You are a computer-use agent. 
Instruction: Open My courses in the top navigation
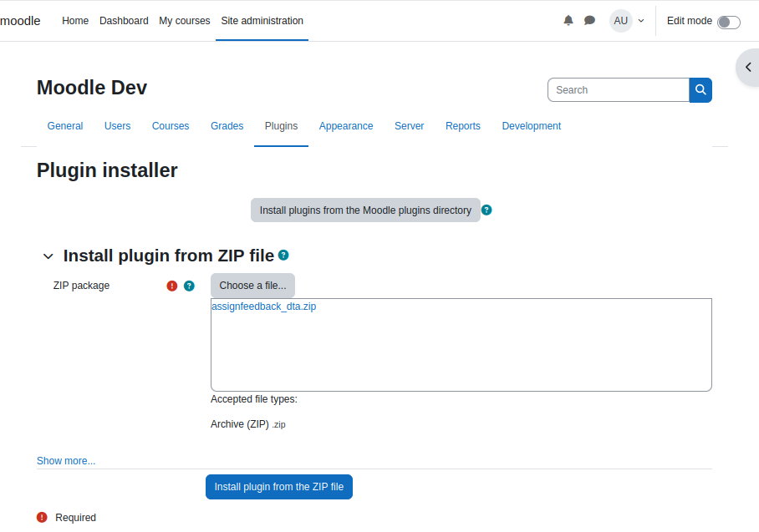coord(185,21)
